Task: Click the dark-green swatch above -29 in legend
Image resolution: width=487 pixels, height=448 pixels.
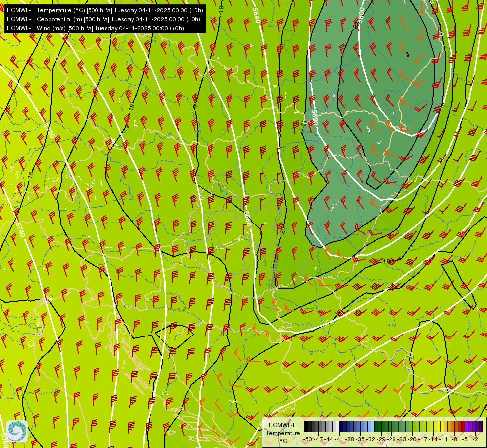Action: [376, 426]
